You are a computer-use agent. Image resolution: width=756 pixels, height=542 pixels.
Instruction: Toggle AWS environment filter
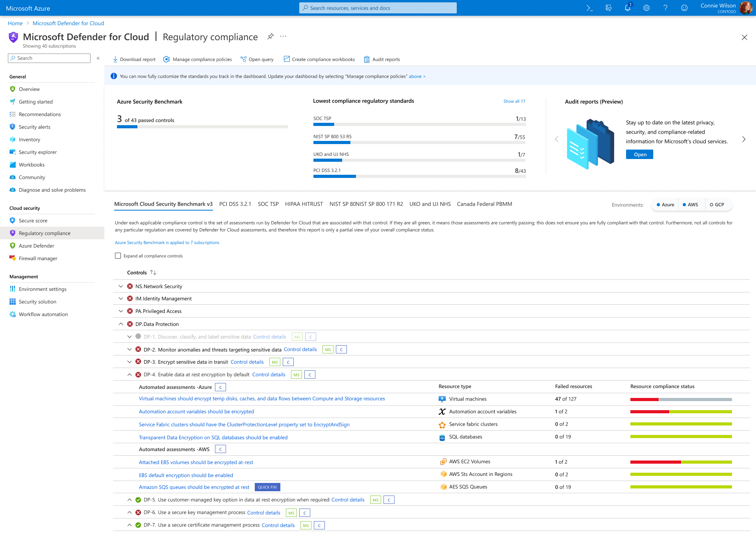(x=690, y=205)
